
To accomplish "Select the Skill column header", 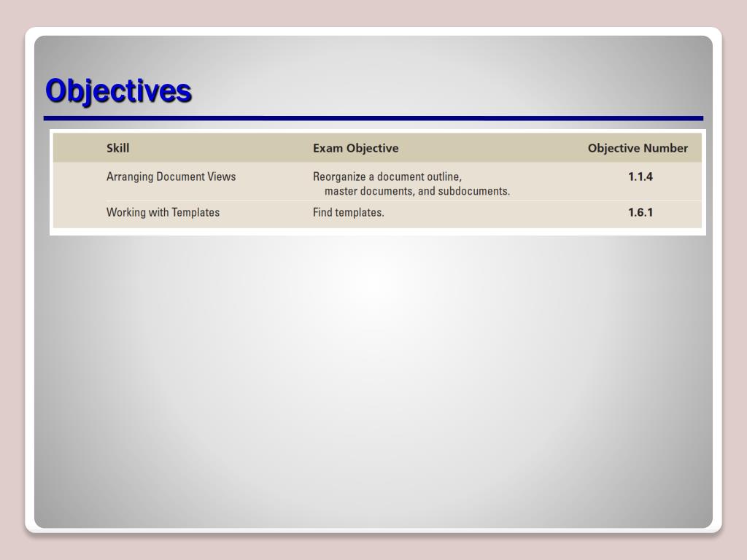I will pyautogui.click(x=117, y=148).
